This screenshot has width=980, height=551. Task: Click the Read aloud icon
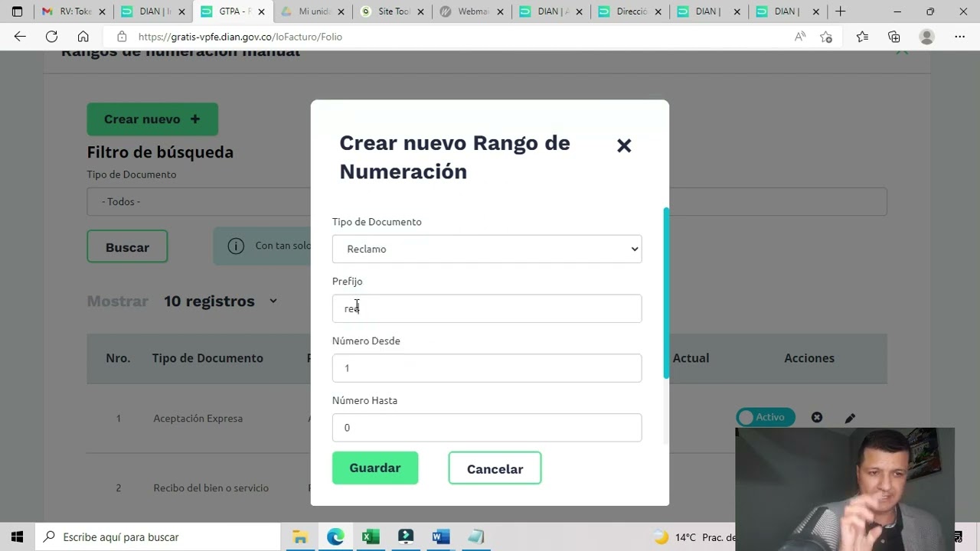(x=800, y=37)
